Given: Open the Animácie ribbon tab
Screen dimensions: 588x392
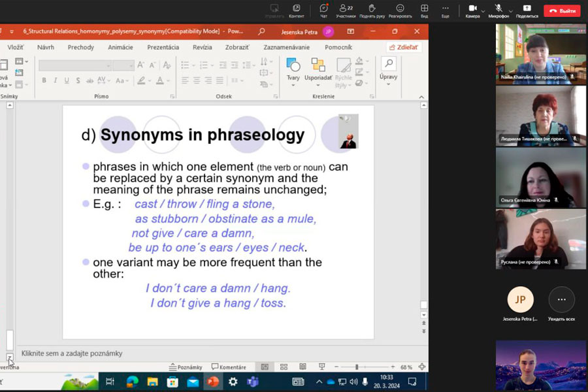Looking at the screenshot, I should (x=120, y=47).
